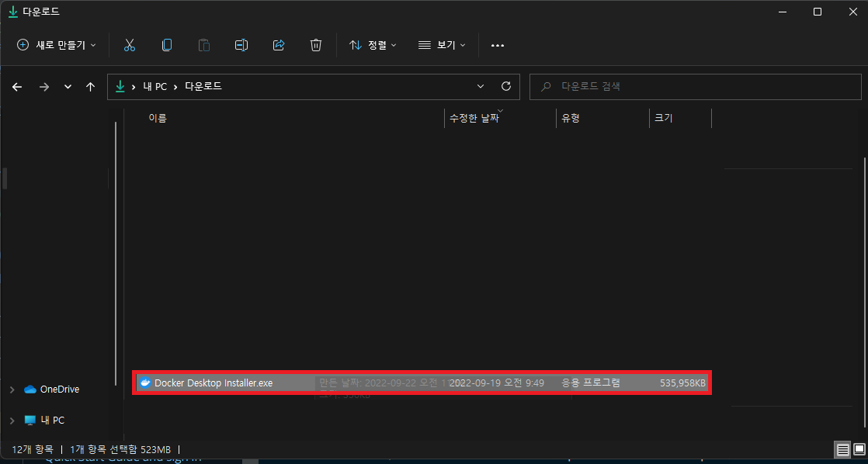Open the 보기 view dropdown

442,45
